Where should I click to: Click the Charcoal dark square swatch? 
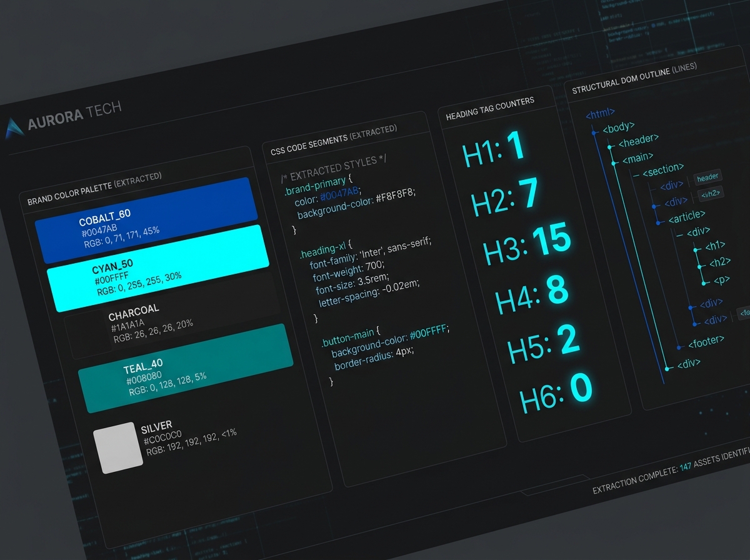[87, 334]
